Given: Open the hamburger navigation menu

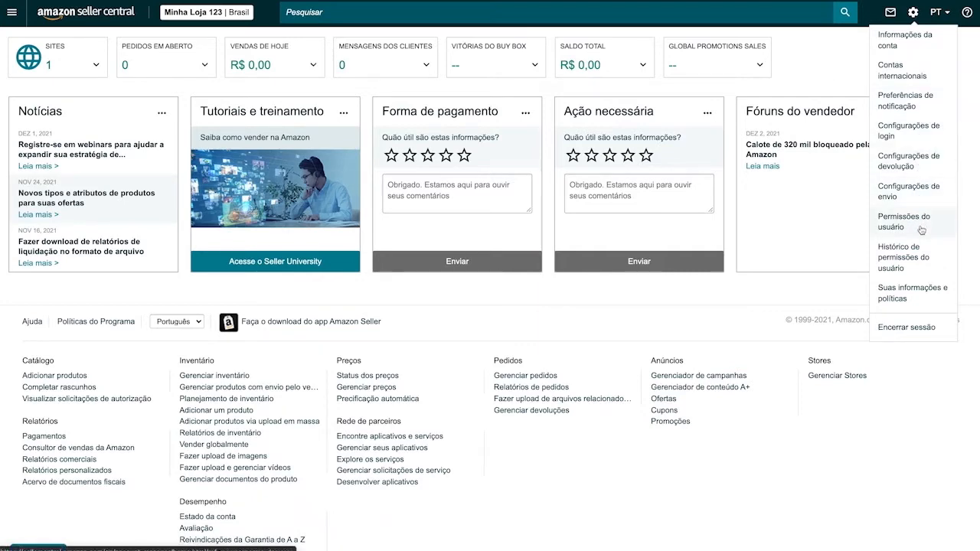Looking at the screenshot, I should point(11,12).
